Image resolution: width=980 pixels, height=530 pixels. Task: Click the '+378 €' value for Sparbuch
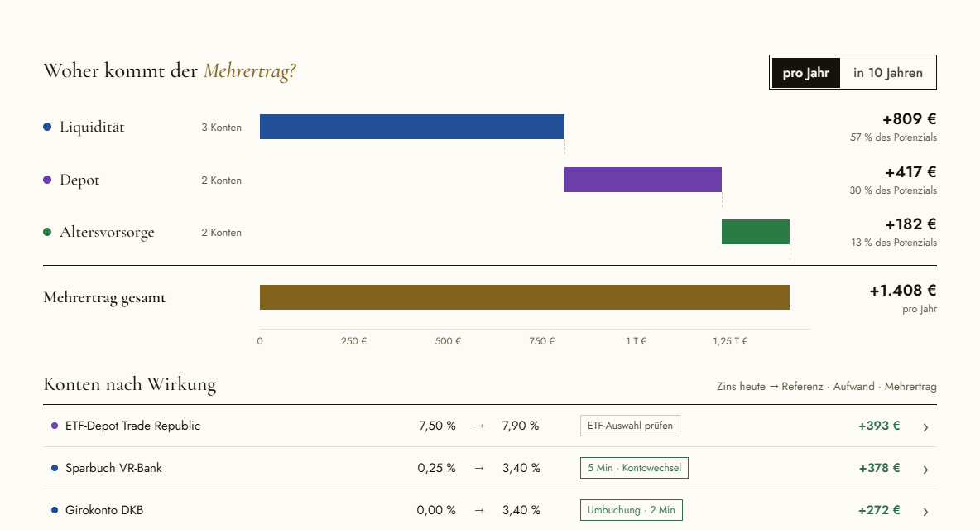tap(879, 468)
